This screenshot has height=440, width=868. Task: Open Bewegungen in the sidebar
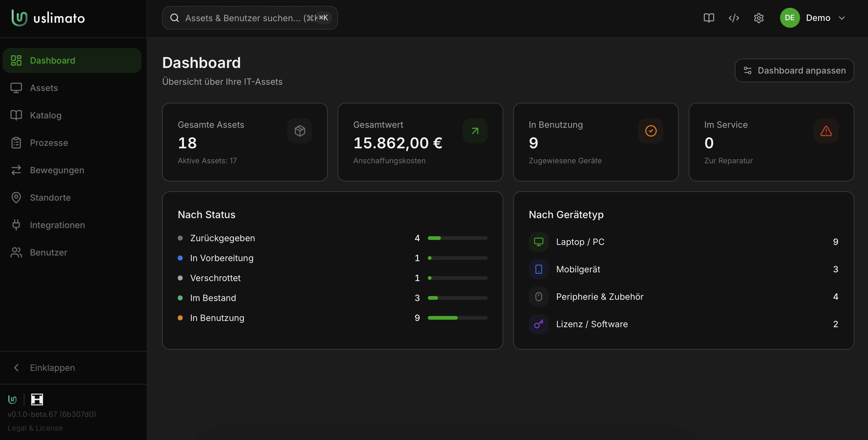[72, 170]
